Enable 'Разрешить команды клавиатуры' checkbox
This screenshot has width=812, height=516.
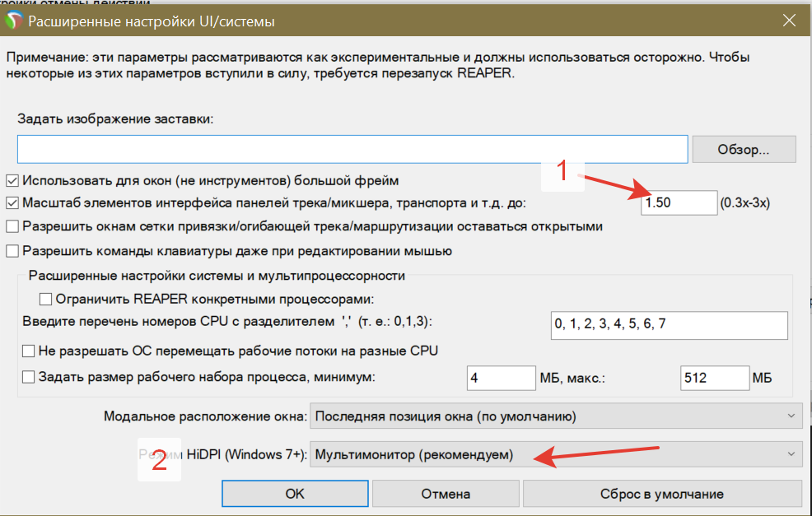pyautogui.click(x=12, y=251)
